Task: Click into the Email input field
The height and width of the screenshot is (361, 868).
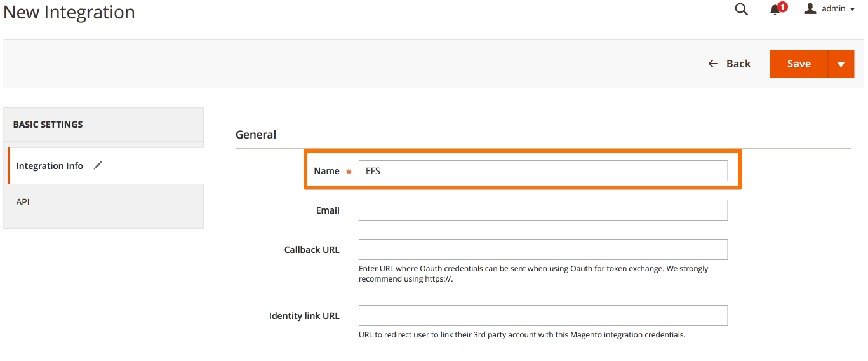Action: tap(543, 210)
